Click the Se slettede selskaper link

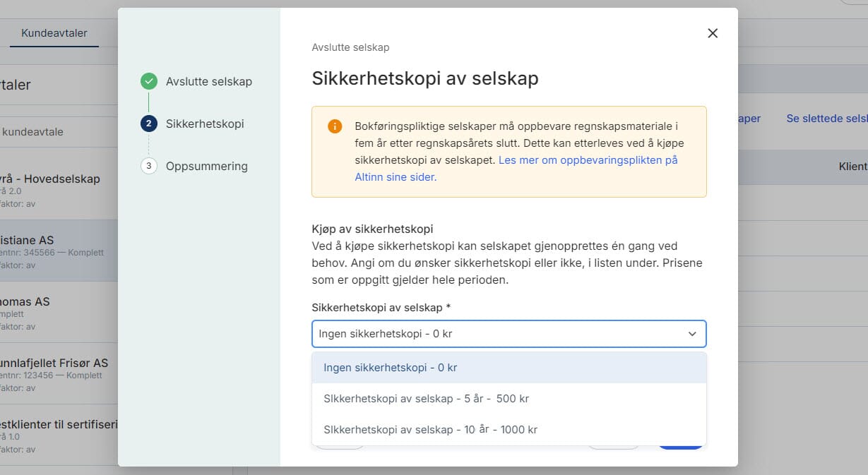(x=828, y=118)
